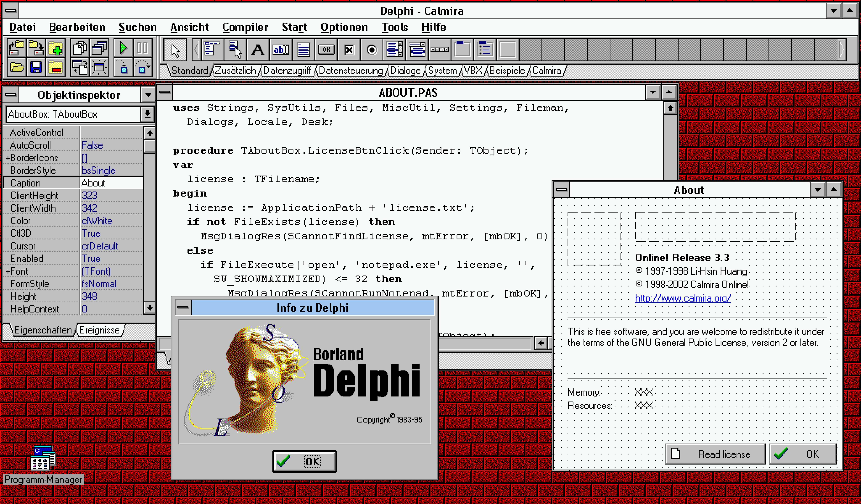Pick the Button component (OK icon)
The width and height of the screenshot is (861, 504).
(x=326, y=50)
